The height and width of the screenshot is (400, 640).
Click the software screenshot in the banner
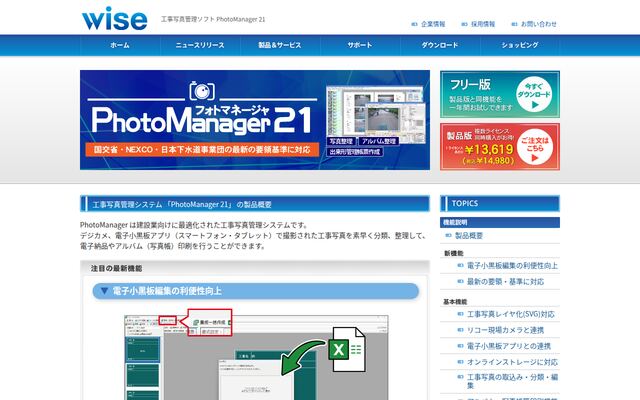pyautogui.click(x=376, y=113)
